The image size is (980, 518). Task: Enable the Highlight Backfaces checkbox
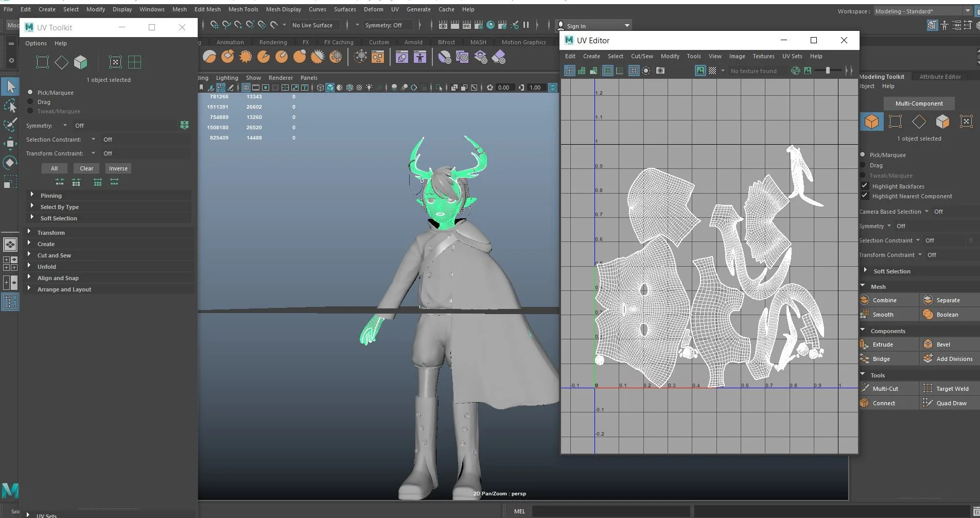865,186
